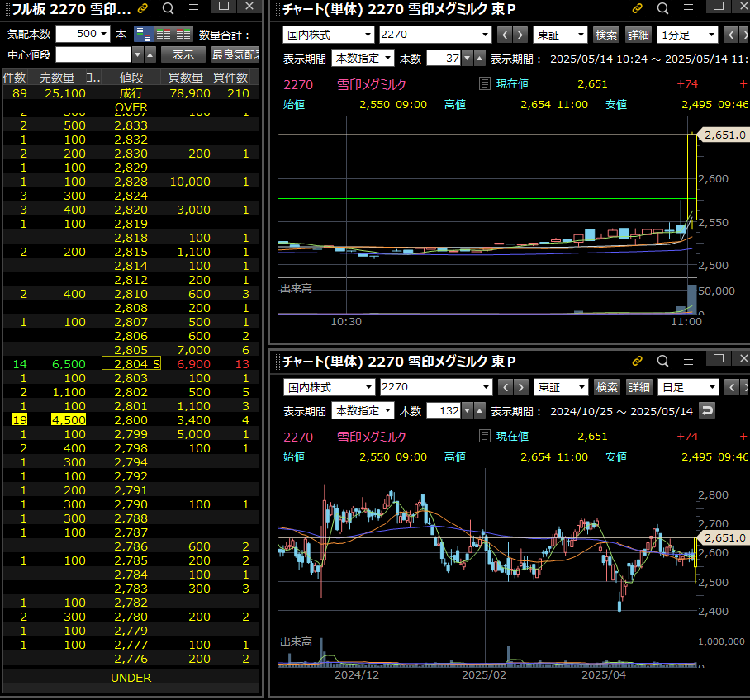Click the link icon in upper chart title
750x700 pixels.
point(637,8)
